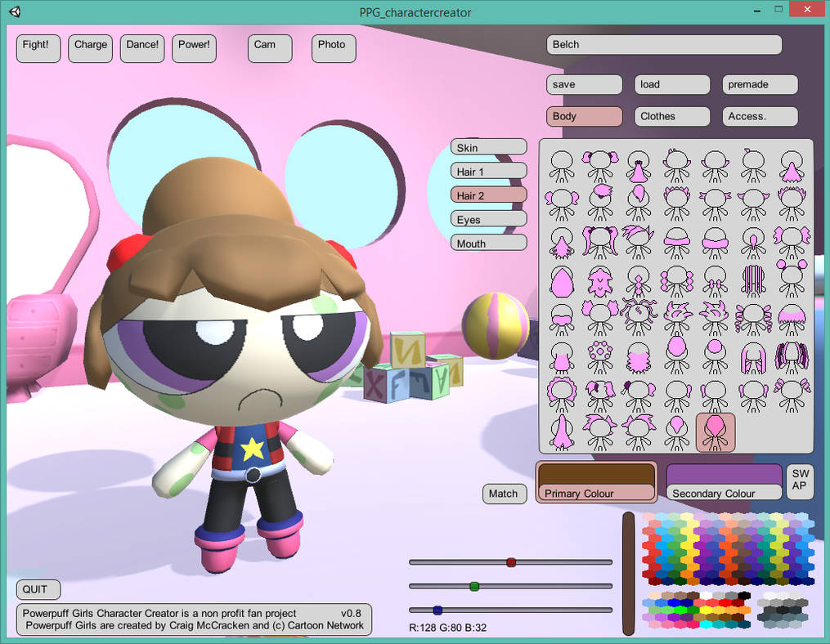Pick the bright lime green hexagon swatch
Screen dimensions: 830x644
click(x=680, y=610)
